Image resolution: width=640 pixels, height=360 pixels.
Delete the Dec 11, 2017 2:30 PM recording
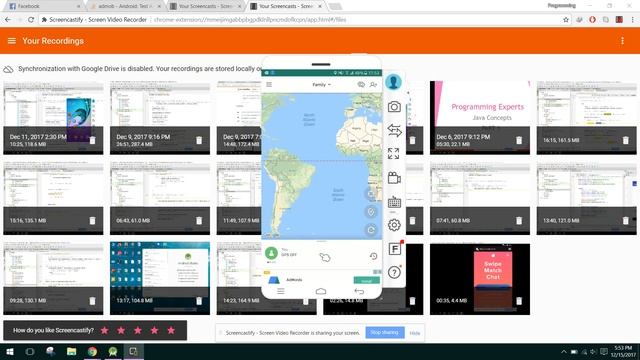(93, 140)
